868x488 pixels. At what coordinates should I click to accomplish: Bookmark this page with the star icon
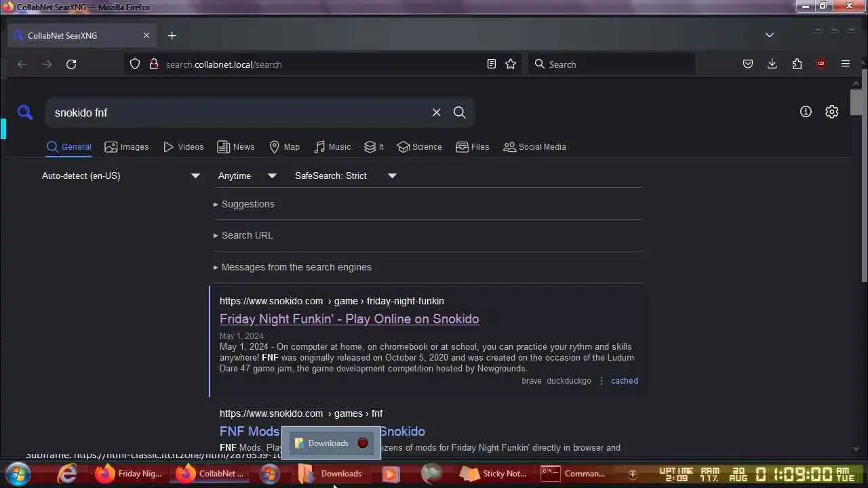point(511,64)
